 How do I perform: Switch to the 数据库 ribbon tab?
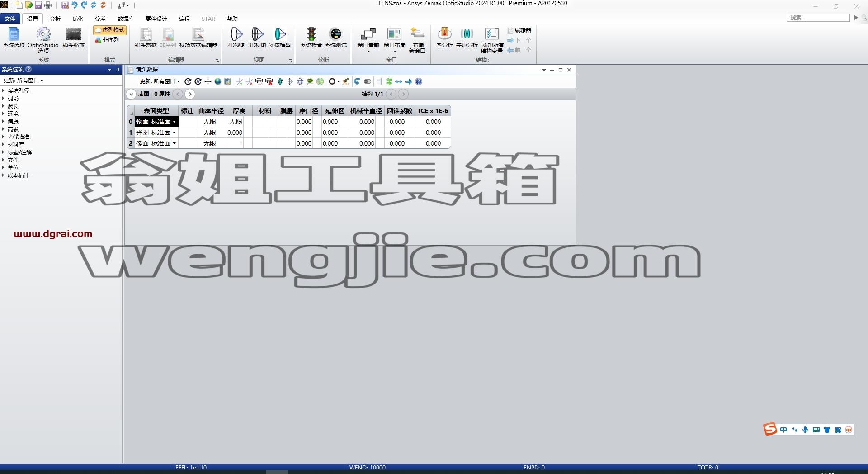(x=125, y=19)
